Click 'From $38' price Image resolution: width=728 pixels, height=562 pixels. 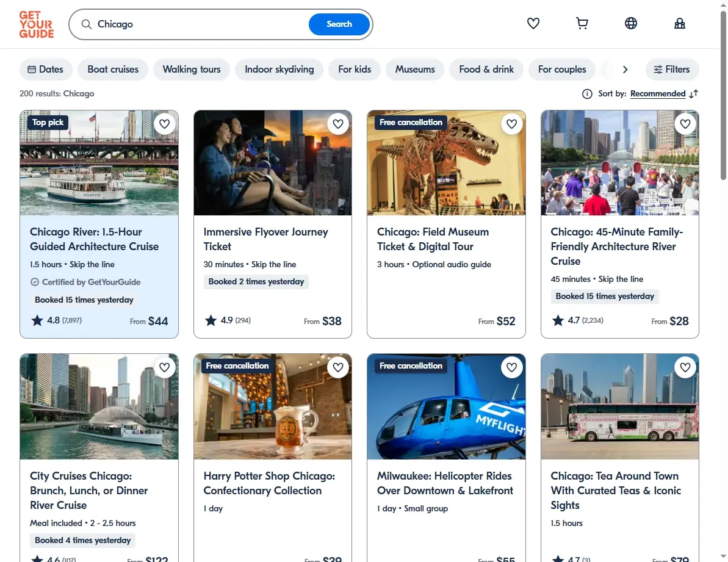pos(323,321)
